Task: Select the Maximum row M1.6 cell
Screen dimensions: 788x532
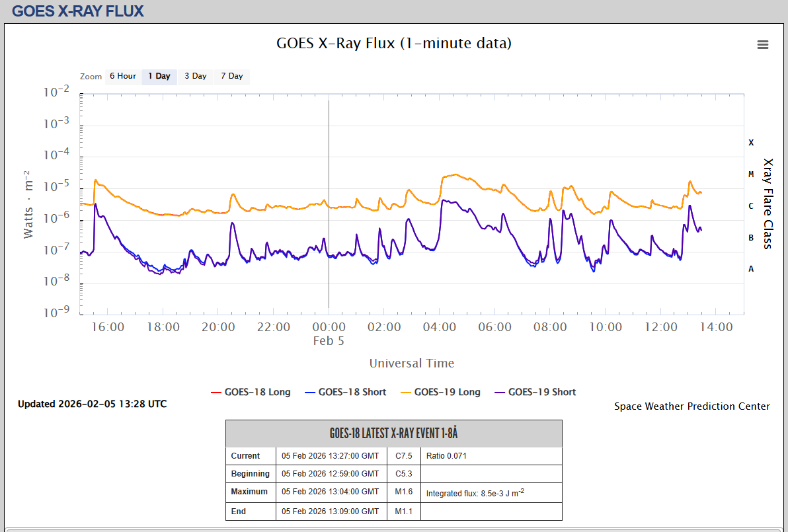Action: tap(403, 492)
